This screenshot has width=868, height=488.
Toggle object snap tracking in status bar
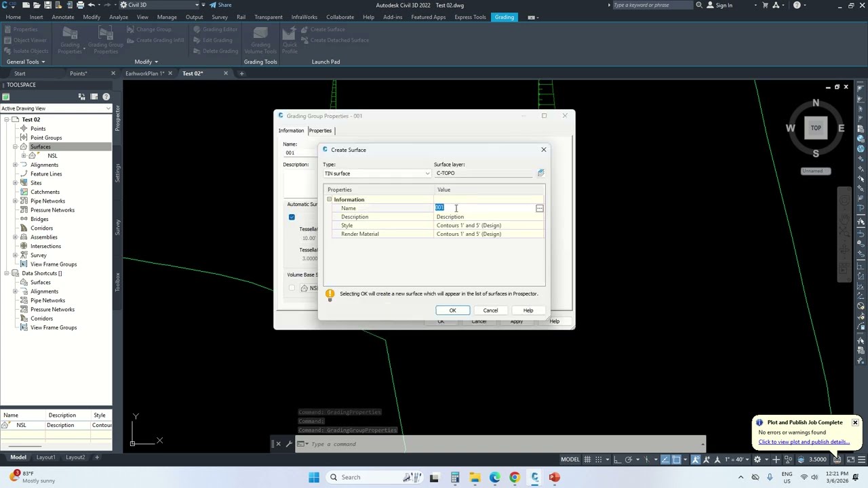pyautogui.click(x=665, y=460)
